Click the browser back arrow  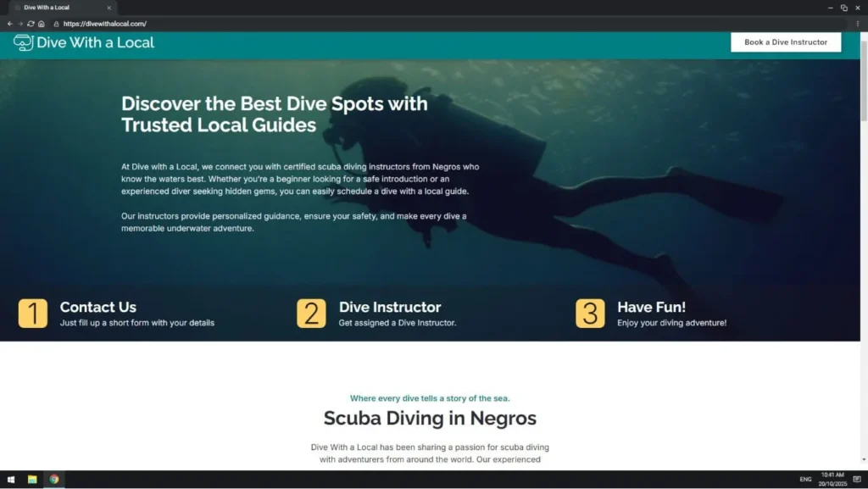click(9, 24)
